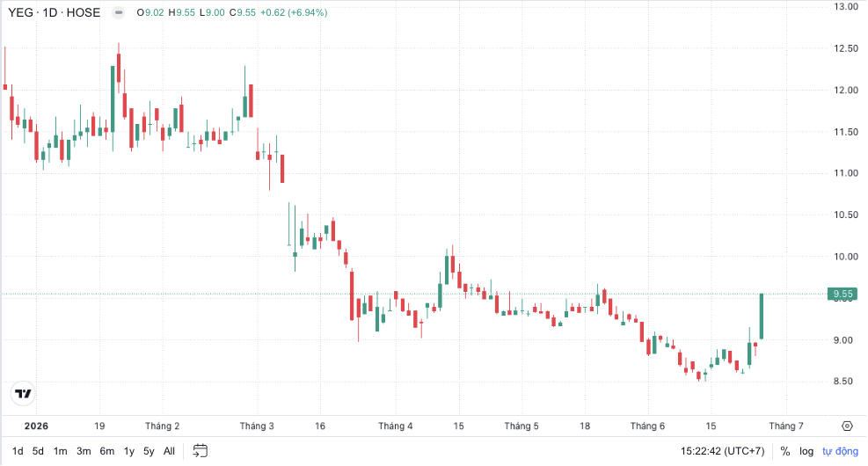Click the 18 date axis label
This screenshot has height=466, width=868.
click(x=585, y=426)
